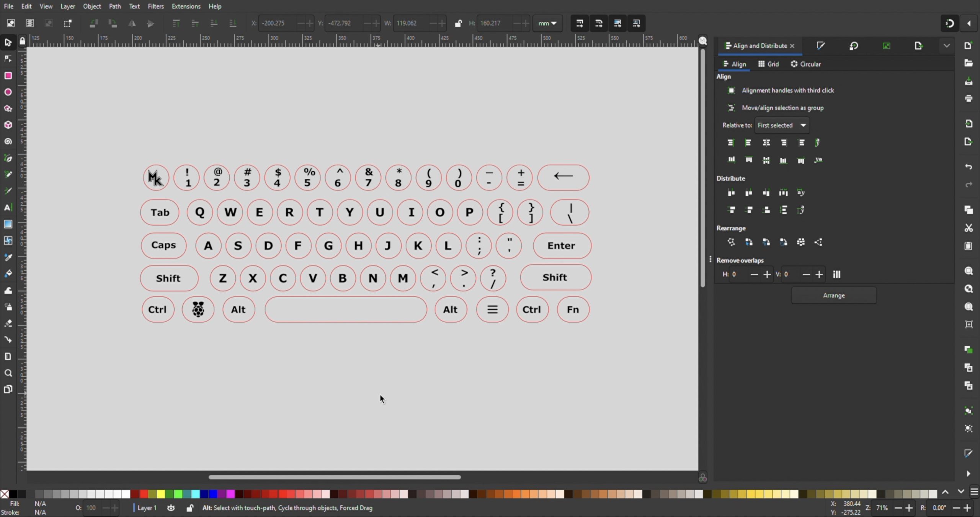Select the Dropper color picker tool
Image resolution: width=980 pixels, height=517 pixels.
click(x=8, y=257)
